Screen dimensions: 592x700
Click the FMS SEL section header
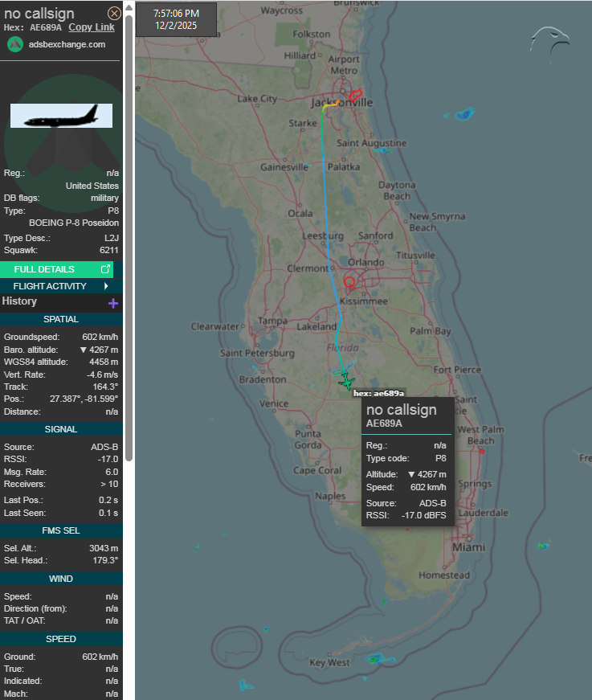(x=61, y=530)
